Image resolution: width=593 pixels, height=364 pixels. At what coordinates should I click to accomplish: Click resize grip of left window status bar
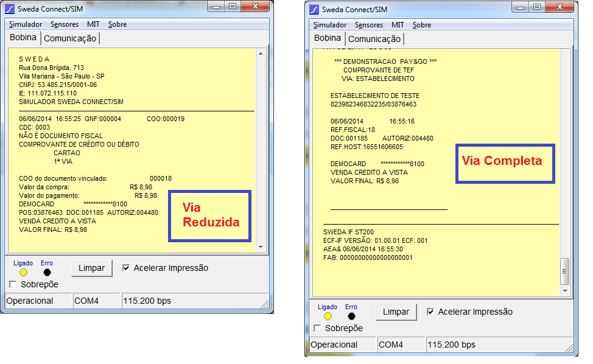[x=265, y=304]
